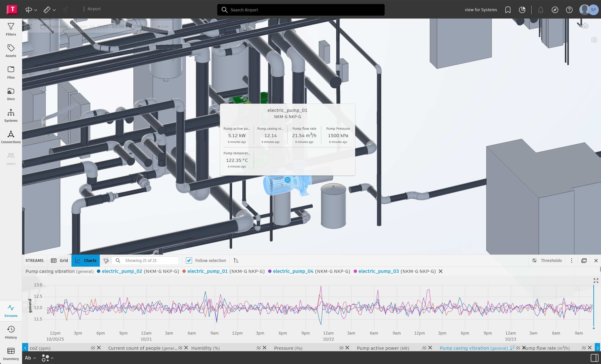601x364 pixels.
Task: Click the bookmark saved views icon
Action: pyautogui.click(x=508, y=10)
